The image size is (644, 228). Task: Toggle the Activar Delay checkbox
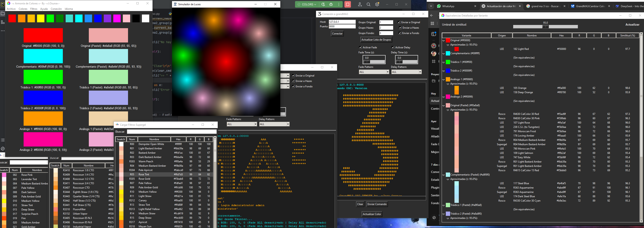(x=393, y=47)
